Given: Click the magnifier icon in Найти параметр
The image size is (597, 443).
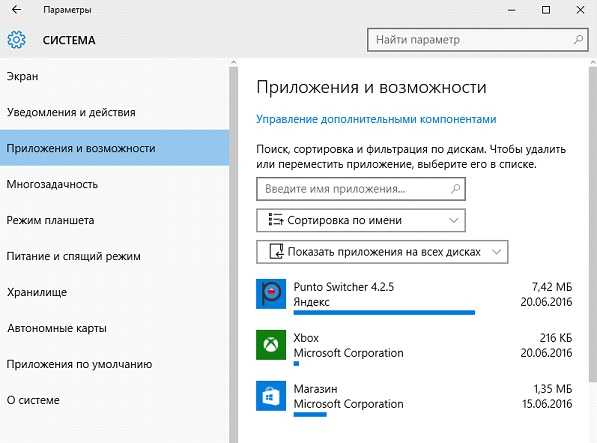Looking at the screenshot, I should [x=578, y=39].
